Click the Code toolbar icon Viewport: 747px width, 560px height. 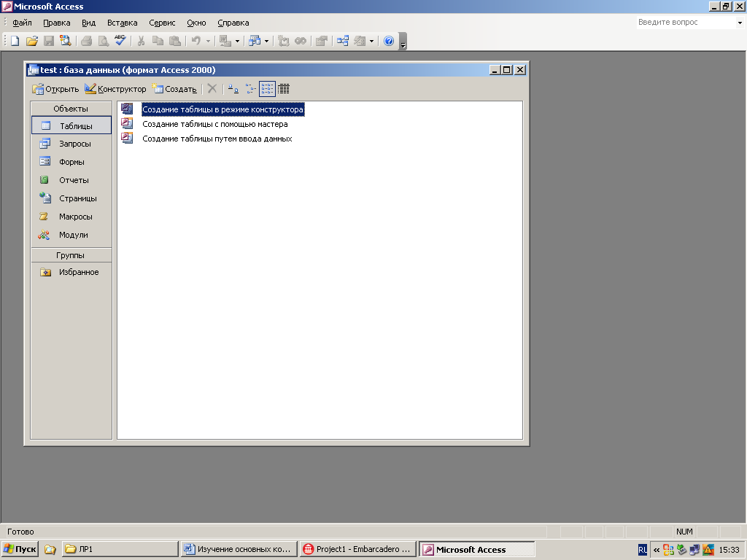point(284,41)
